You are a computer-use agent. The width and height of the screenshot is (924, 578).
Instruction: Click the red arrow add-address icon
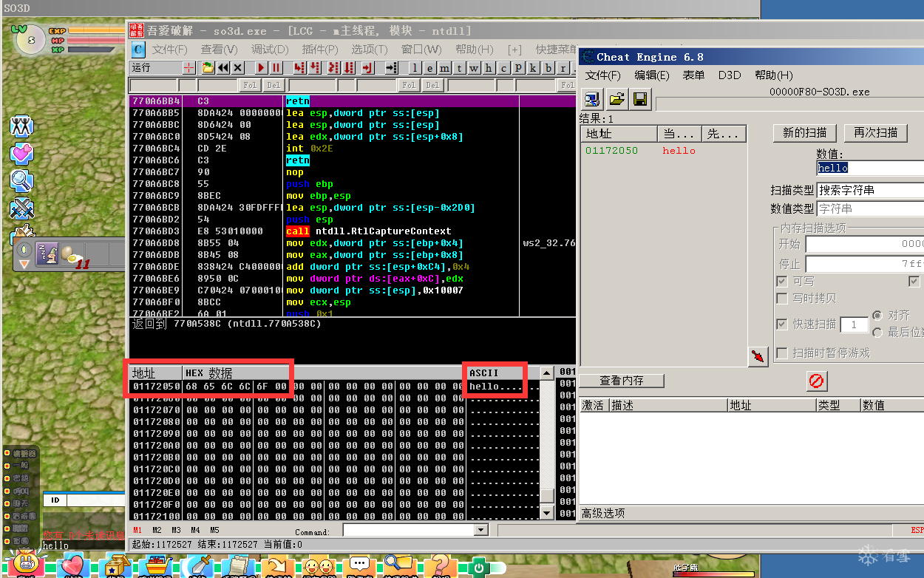pos(758,356)
